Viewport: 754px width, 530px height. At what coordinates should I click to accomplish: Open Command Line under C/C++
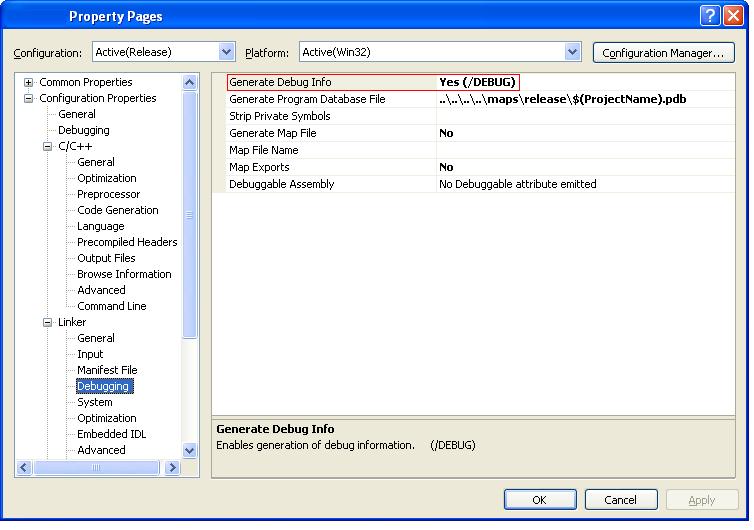point(112,306)
